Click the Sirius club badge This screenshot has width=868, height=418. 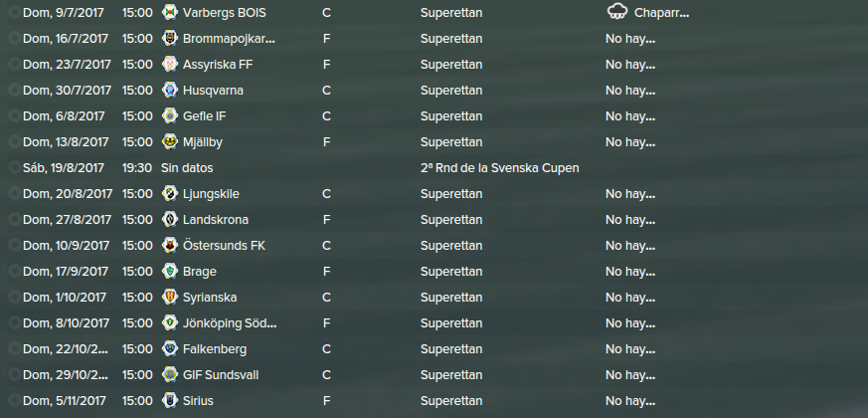coord(169,400)
